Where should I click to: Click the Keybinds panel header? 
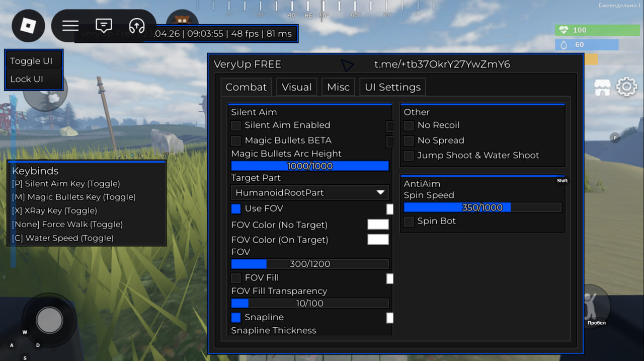point(35,171)
